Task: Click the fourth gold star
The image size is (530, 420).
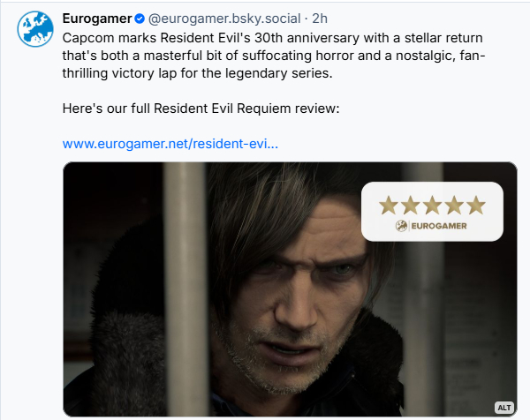Action: (x=454, y=205)
